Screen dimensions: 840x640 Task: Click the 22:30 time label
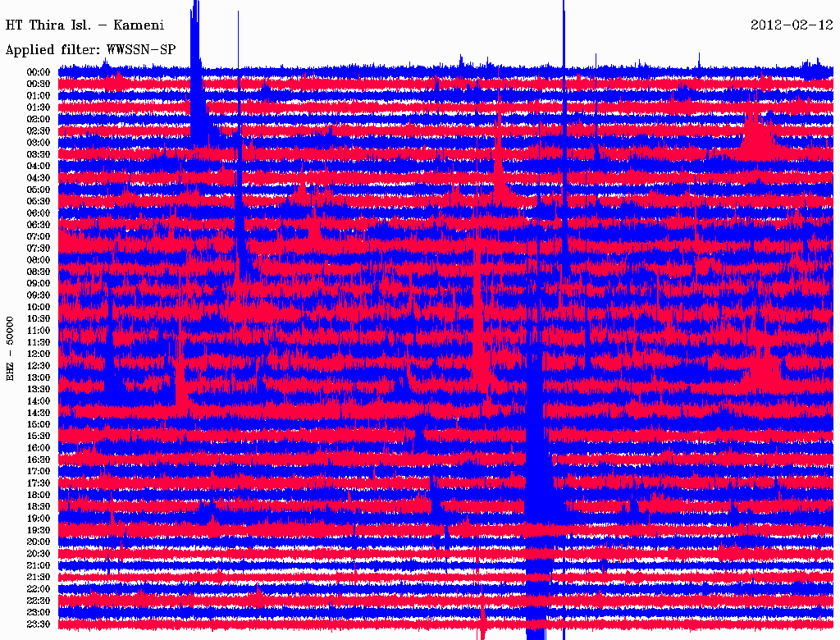click(39, 601)
